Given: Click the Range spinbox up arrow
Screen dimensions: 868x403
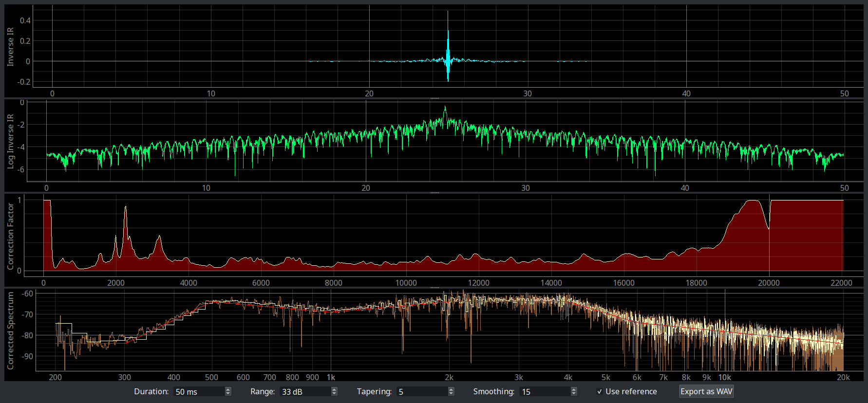Looking at the screenshot, I should [334, 389].
